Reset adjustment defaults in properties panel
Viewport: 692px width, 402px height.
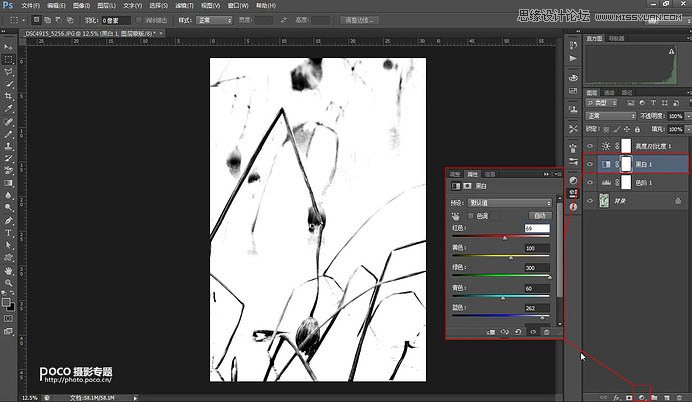[x=519, y=332]
